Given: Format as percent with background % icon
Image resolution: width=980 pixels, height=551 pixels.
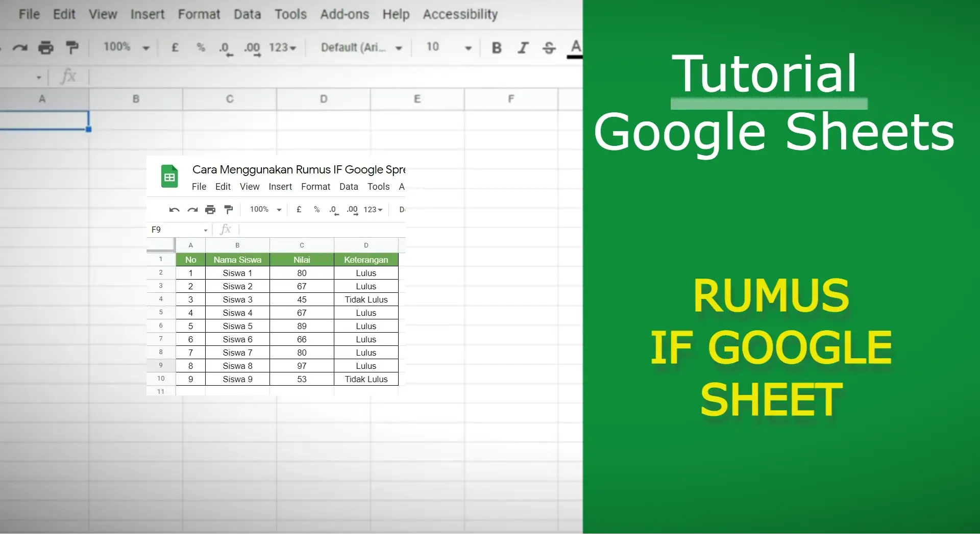Looking at the screenshot, I should 201,47.
